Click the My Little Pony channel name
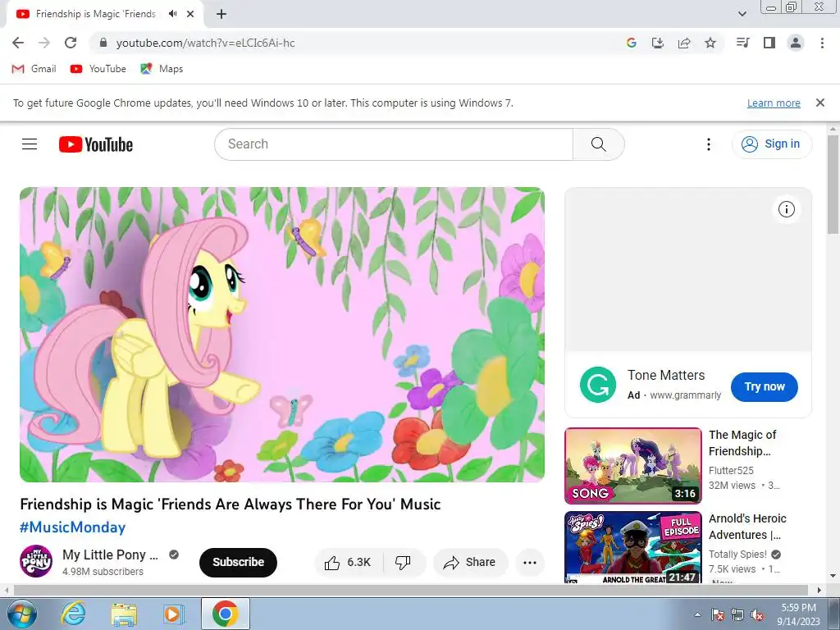840x630 pixels. (x=111, y=555)
